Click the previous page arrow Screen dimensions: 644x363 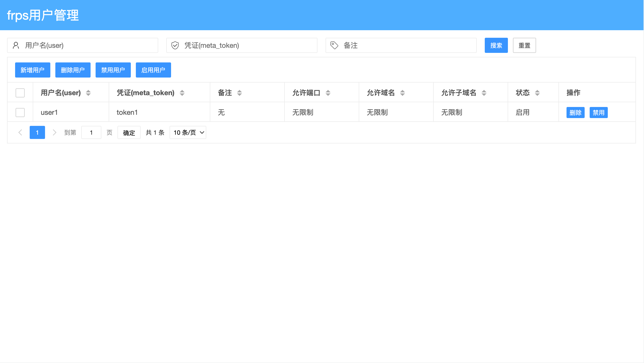[20, 132]
